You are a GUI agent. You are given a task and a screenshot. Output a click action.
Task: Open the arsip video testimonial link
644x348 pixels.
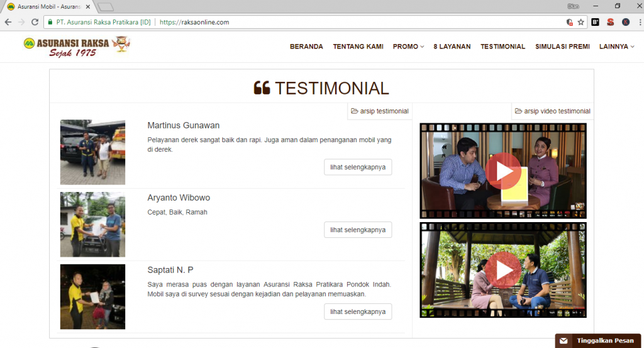552,111
